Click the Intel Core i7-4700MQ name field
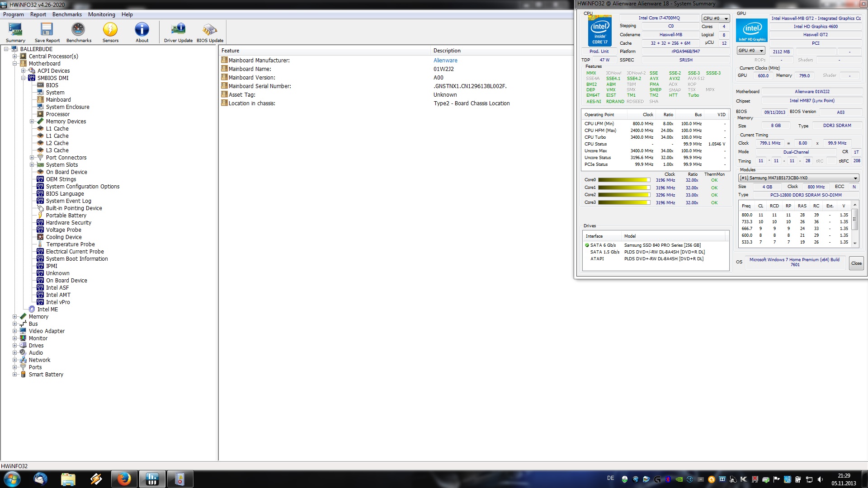Image resolution: width=868 pixels, height=488 pixels. (659, 18)
